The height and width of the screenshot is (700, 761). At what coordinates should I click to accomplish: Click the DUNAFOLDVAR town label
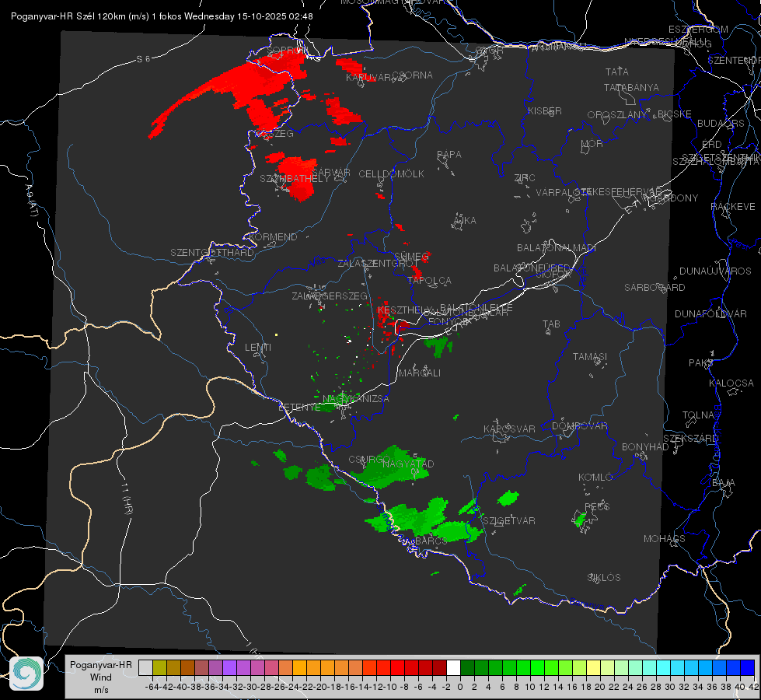pyautogui.click(x=710, y=313)
